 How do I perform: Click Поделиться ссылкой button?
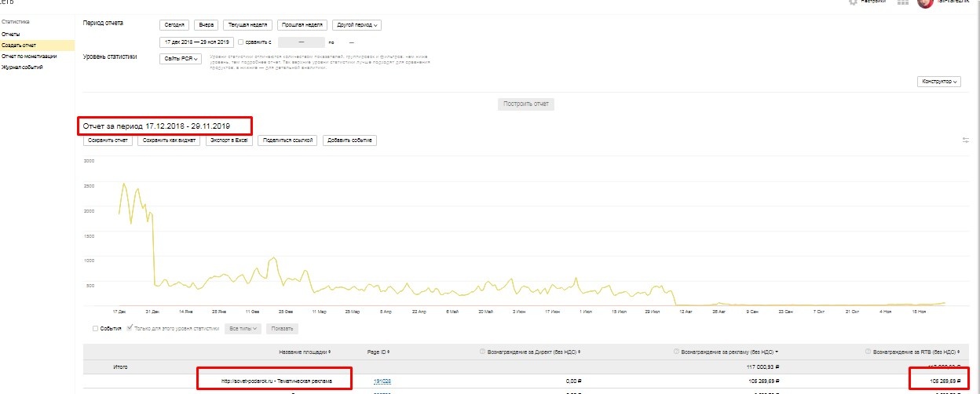(287, 140)
